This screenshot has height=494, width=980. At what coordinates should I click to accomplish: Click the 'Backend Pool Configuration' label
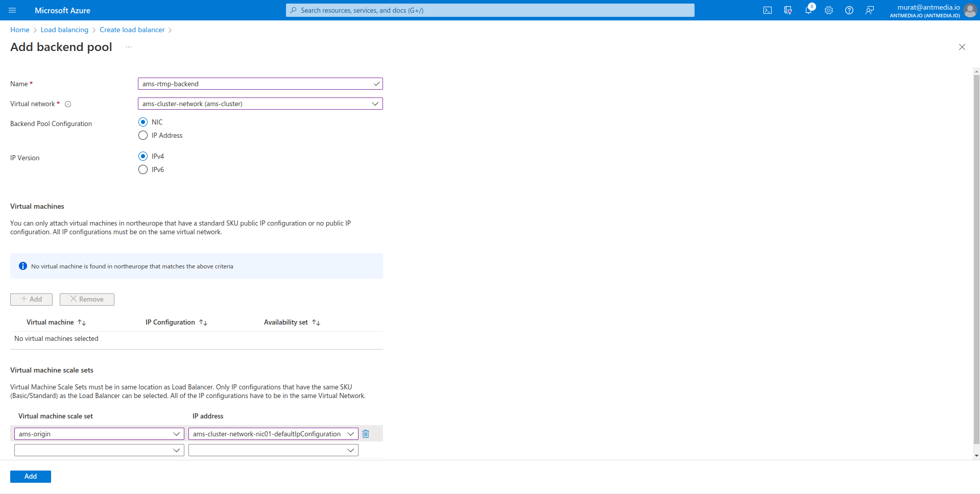pos(51,124)
